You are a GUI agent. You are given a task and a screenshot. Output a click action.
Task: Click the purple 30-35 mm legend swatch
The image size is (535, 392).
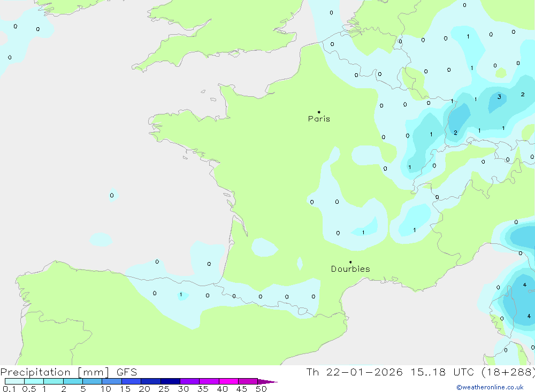tap(189, 381)
